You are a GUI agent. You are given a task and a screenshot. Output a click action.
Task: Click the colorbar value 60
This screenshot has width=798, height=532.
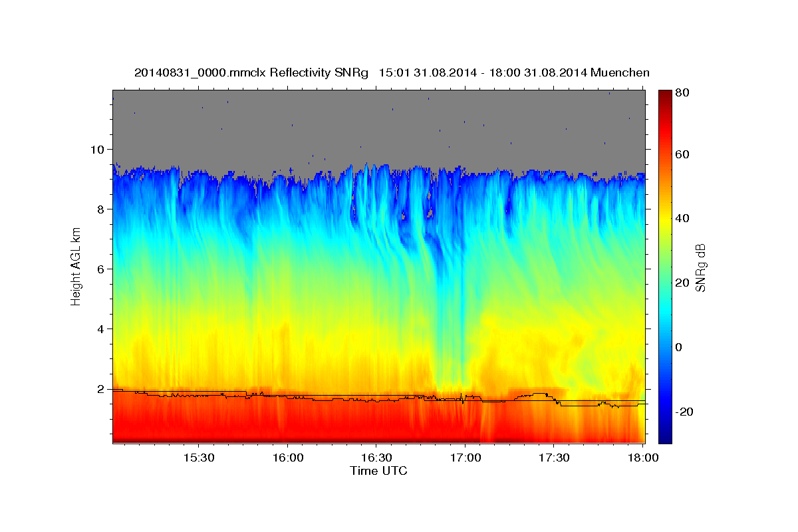click(x=683, y=154)
